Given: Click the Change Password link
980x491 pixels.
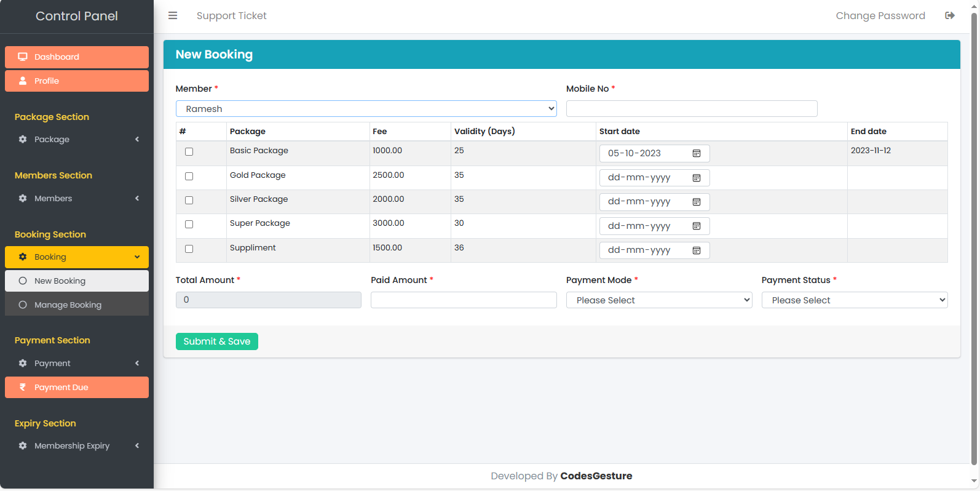Looking at the screenshot, I should click(x=880, y=15).
